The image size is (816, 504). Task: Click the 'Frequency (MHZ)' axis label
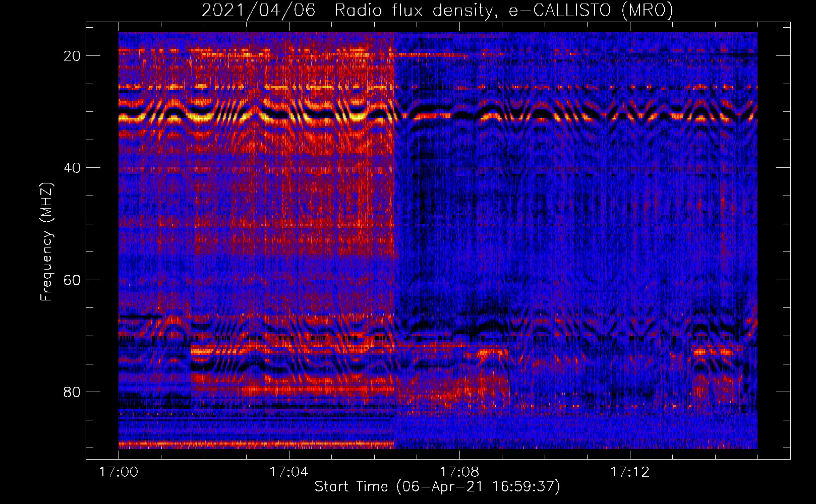[46, 242]
